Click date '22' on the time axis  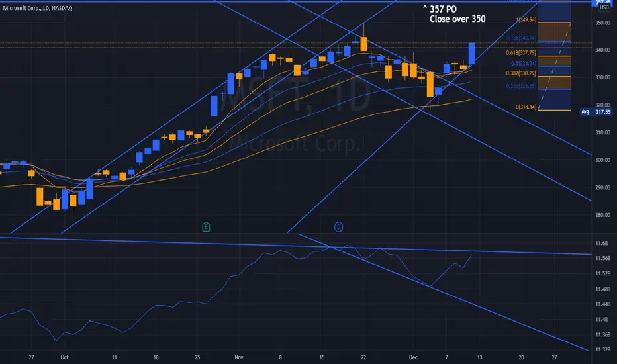coord(363,357)
